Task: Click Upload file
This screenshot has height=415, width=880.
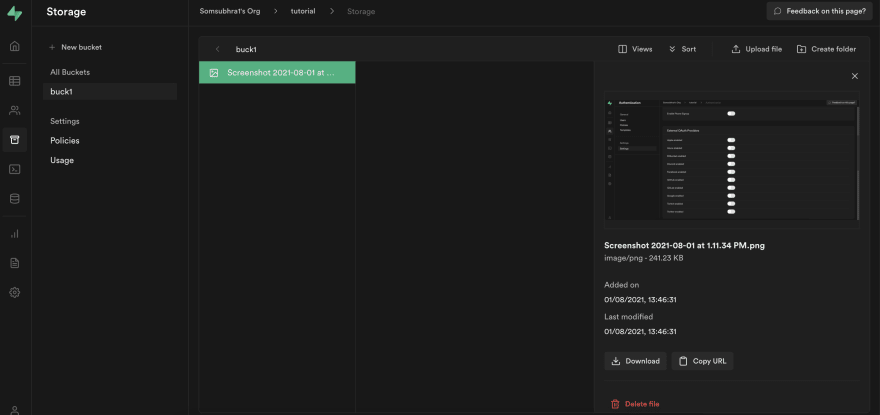Action: click(x=757, y=49)
